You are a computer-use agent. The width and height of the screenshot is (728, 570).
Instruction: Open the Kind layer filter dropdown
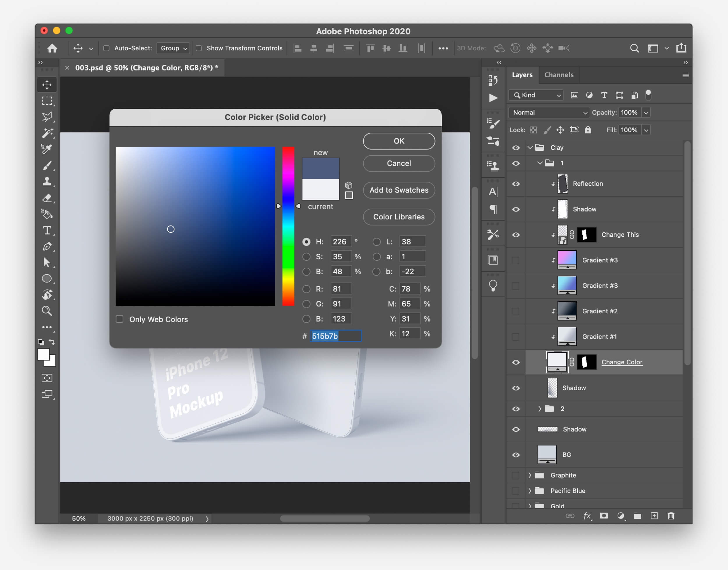[536, 95]
